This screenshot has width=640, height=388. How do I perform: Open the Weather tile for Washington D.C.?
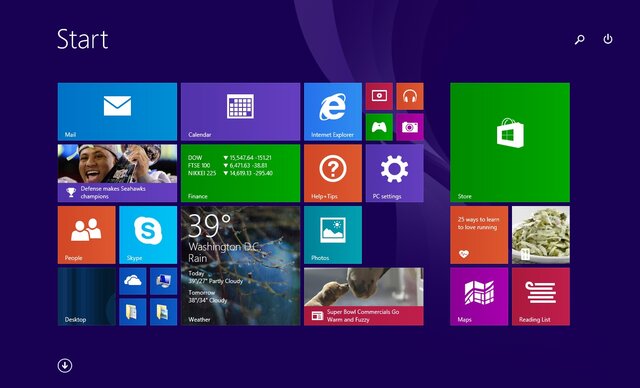[x=240, y=266]
